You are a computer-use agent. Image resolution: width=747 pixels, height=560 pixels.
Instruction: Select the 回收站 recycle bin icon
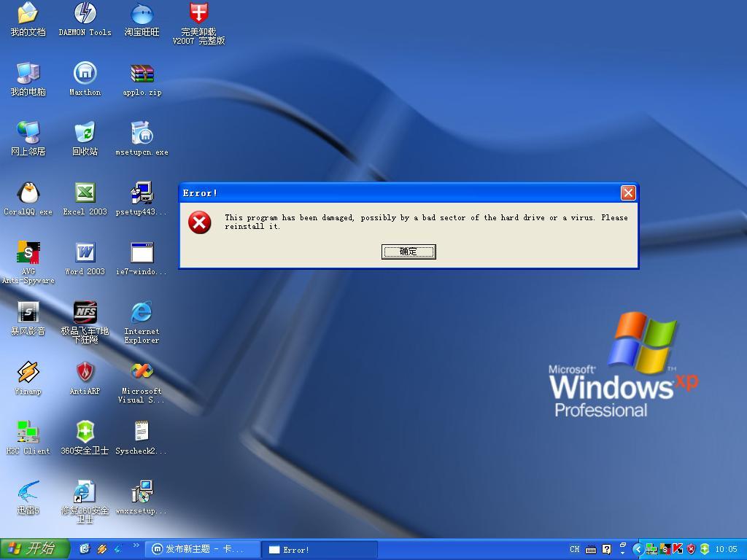pyautogui.click(x=85, y=139)
